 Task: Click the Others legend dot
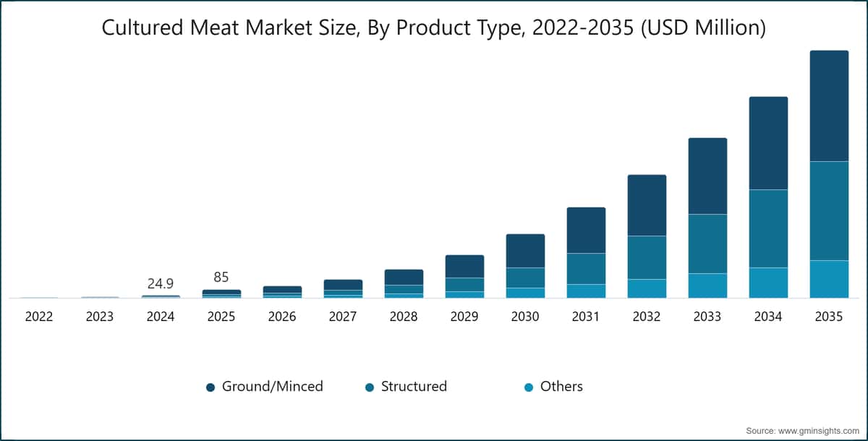tap(528, 388)
